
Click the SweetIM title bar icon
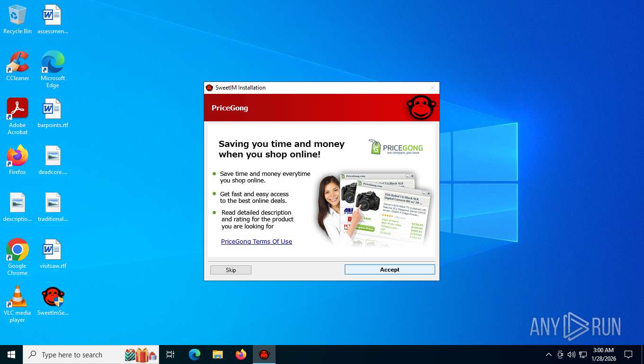[209, 88]
